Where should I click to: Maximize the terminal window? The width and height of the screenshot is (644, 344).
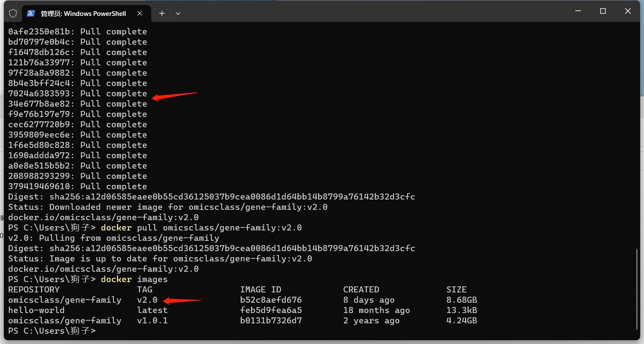click(x=603, y=11)
